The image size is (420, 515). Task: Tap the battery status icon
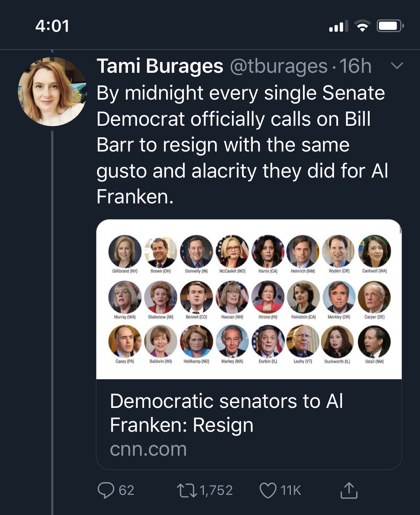(x=390, y=26)
